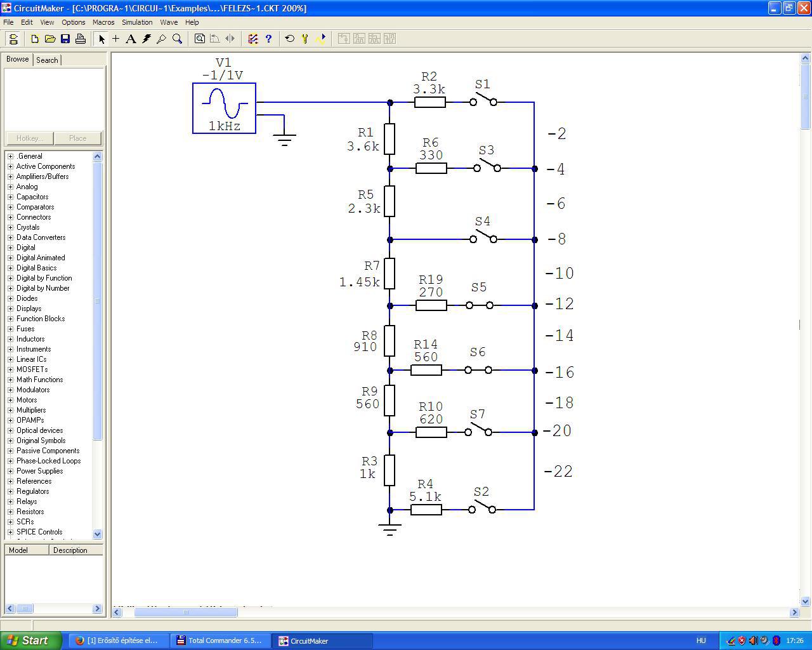
Task: Expand the .General category
Action: pos(10,156)
